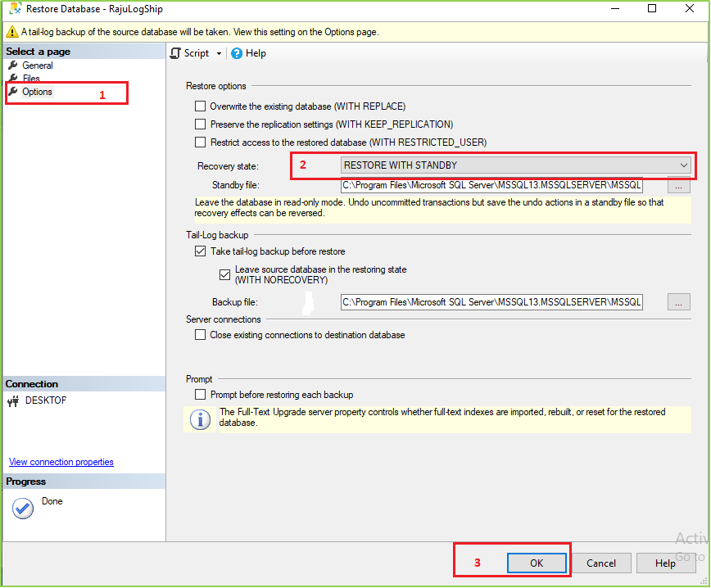The height and width of the screenshot is (588, 711).
Task: Click the DESKTOF server name
Action: point(46,400)
